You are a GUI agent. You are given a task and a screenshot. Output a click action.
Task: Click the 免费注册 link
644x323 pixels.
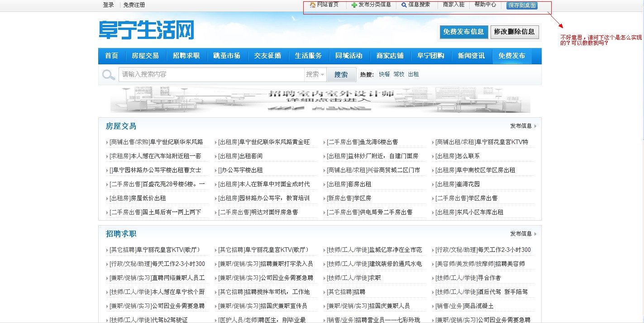click(134, 5)
